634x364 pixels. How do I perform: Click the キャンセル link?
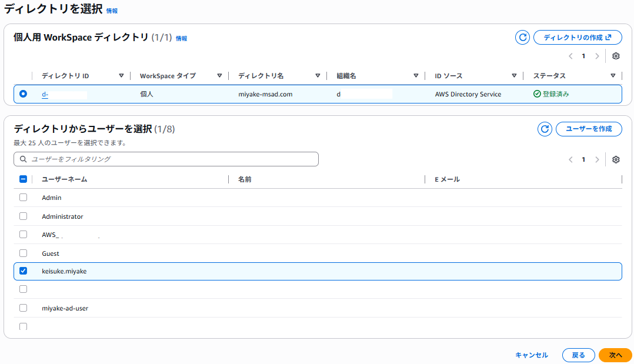pyautogui.click(x=531, y=355)
